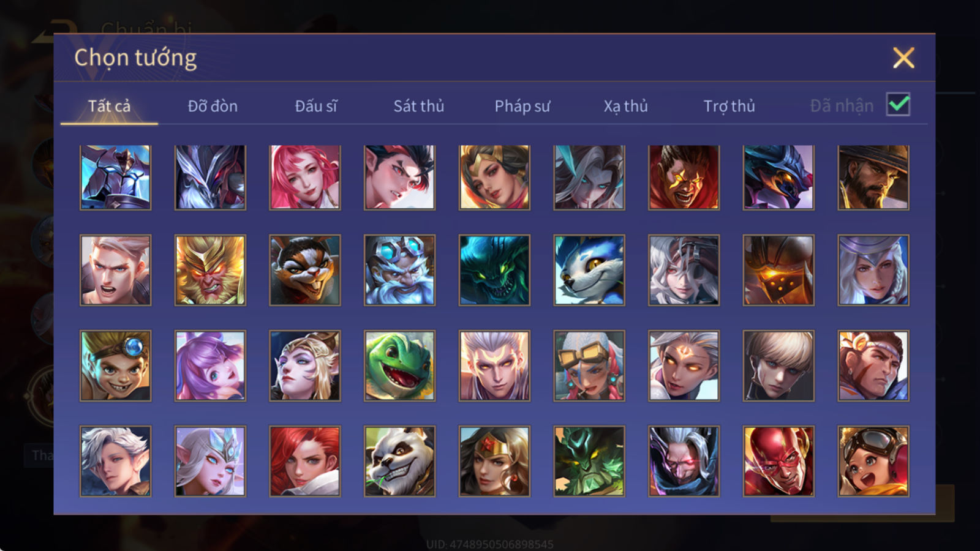The width and height of the screenshot is (980, 551).
Task: Select the Đấu sĩ tab
Action: (316, 106)
